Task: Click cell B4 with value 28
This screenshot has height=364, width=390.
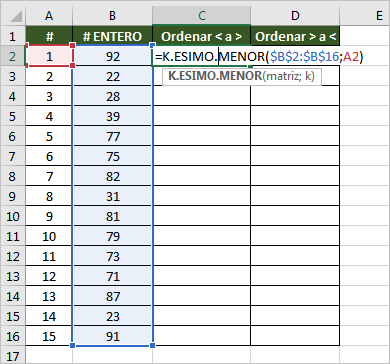Action: click(113, 96)
